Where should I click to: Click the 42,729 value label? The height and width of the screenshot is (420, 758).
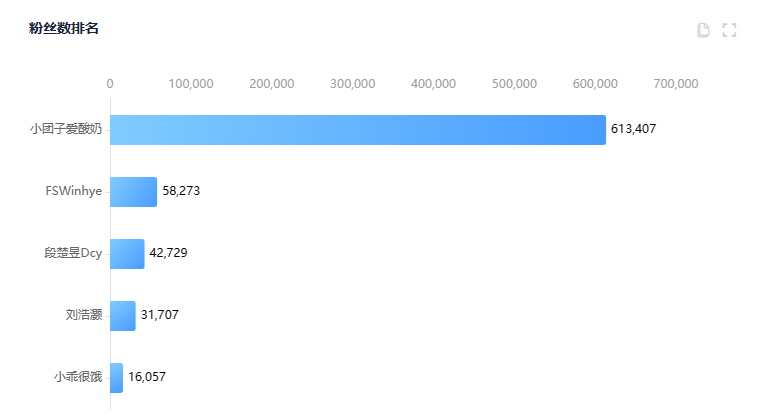[x=168, y=253]
